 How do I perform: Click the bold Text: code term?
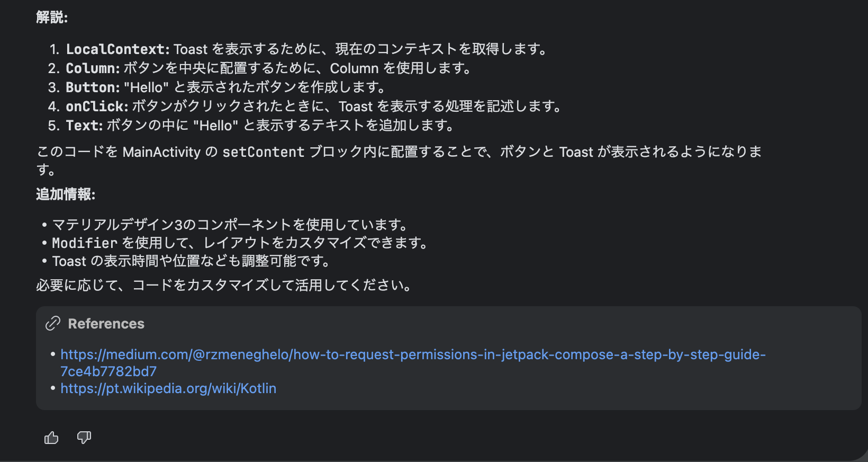pos(84,126)
